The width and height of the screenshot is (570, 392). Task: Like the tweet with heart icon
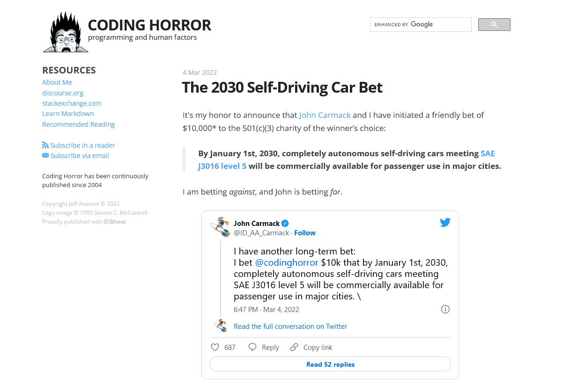click(215, 347)
